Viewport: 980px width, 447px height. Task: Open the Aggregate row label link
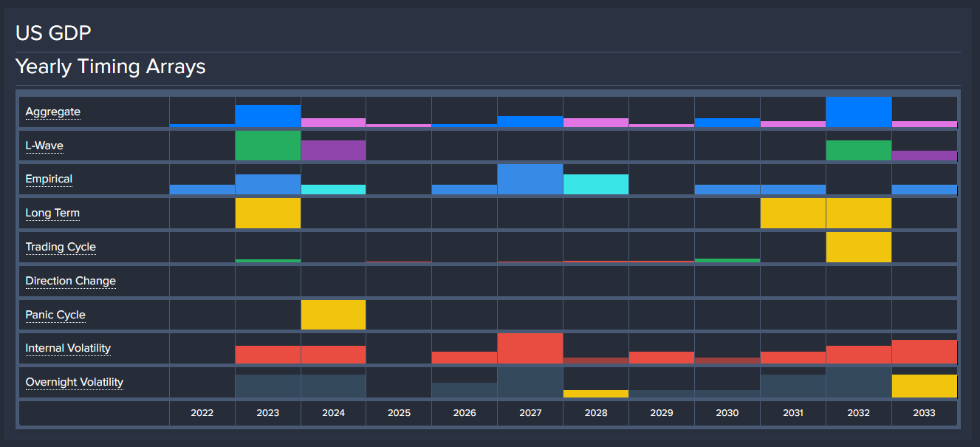[52, 112]
